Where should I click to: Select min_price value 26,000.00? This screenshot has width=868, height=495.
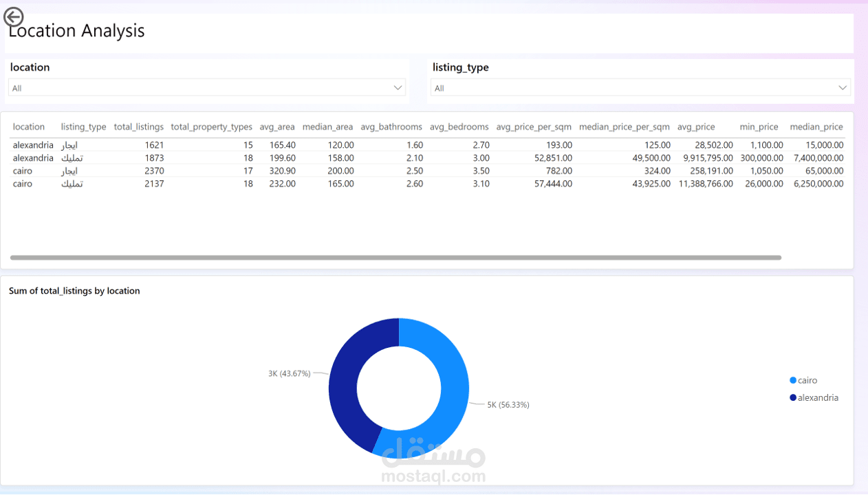(x=764, y=184)
